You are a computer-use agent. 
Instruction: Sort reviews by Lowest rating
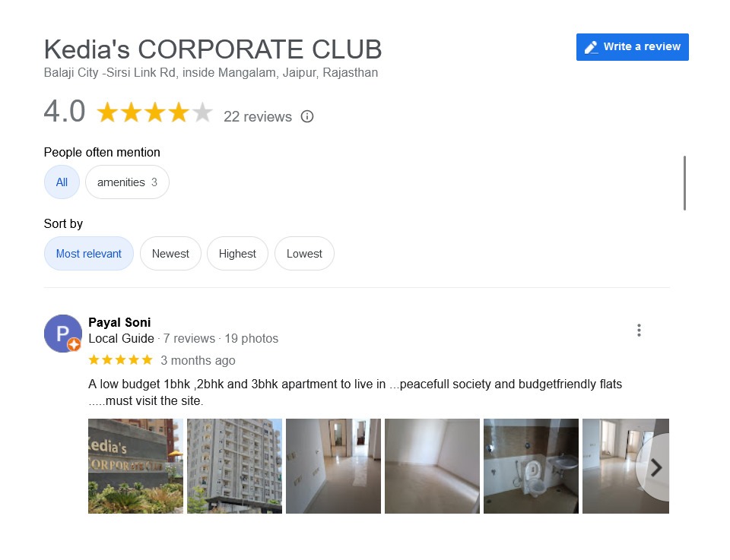click(x=304, y=254)
